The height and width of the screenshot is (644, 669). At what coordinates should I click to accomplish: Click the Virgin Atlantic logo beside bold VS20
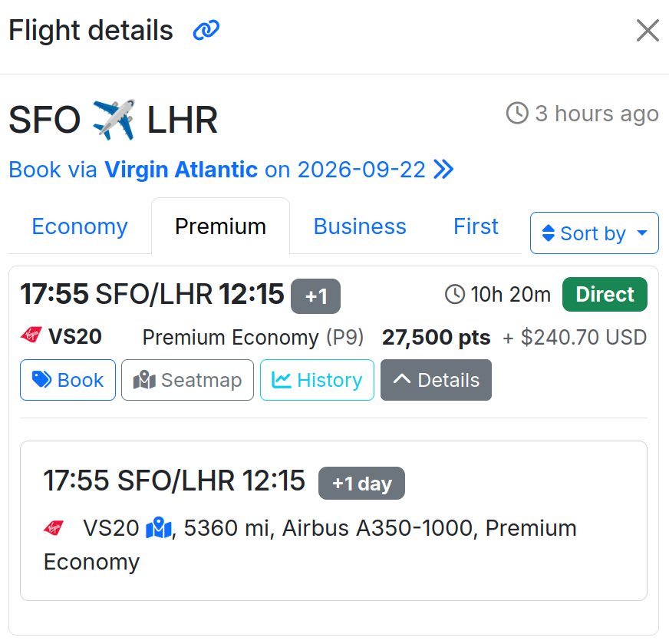pos(31,337)
